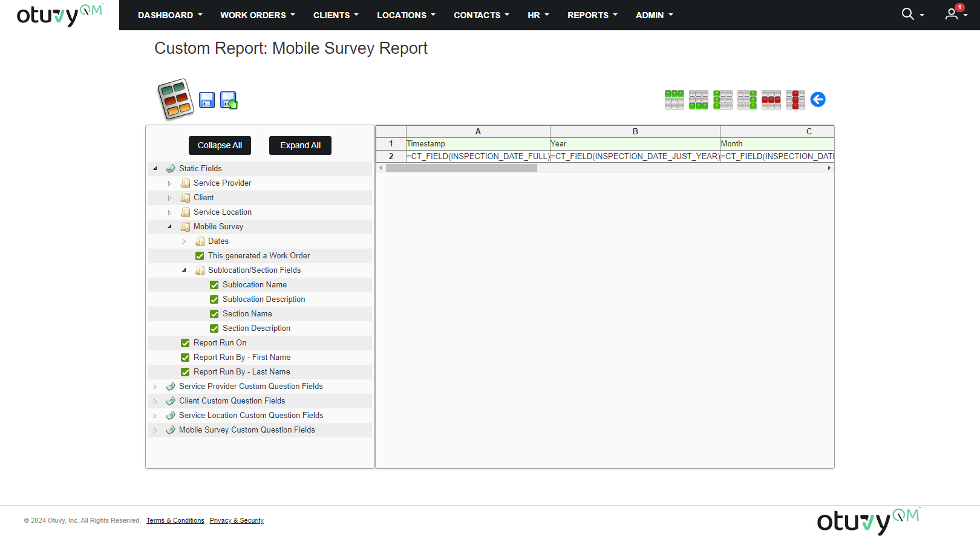The height and width of the screenshot is (536, 980).
Task: Open the search icon in top bar
Action: coord(908,14)
